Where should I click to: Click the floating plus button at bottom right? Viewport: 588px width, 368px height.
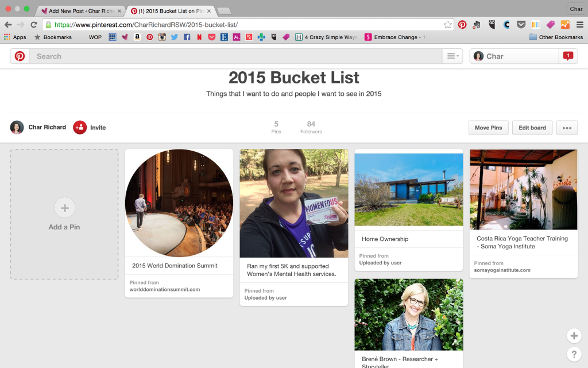pyautogui.click(x=574, y=336)
